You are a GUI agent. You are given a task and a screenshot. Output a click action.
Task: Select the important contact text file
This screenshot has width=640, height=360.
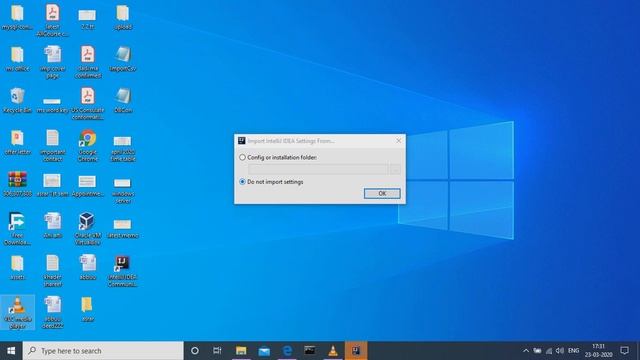tap(53, 146)
